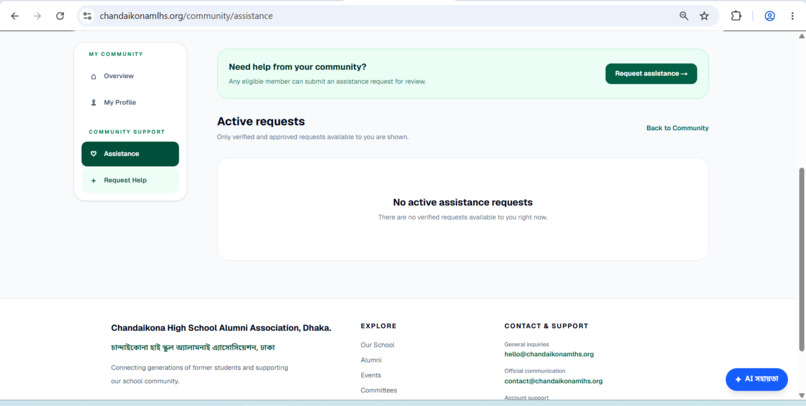Click the scrollbar up arrow
The image size is (806, 406).
(x=801, y=36)
